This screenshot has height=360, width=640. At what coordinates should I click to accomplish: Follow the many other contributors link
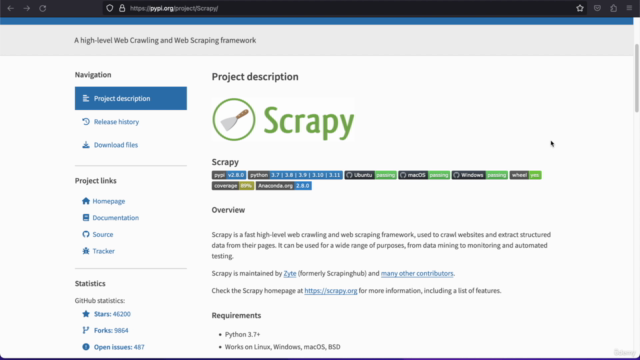pos(417,273)
